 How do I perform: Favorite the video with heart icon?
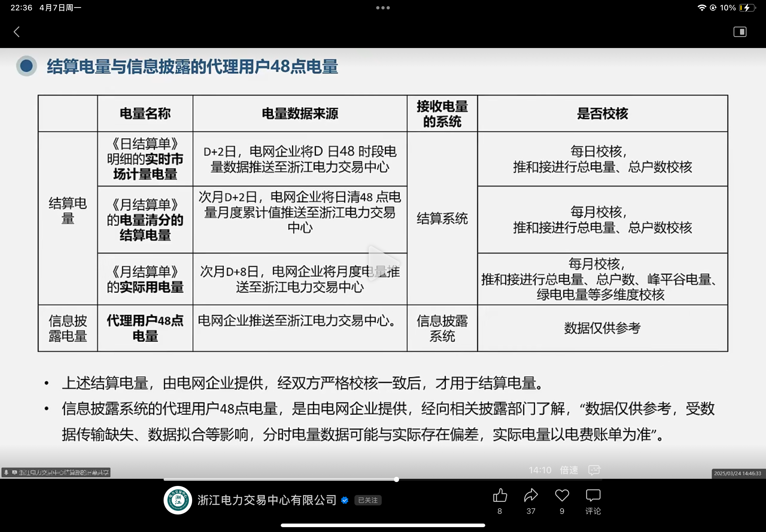[562, 496]
